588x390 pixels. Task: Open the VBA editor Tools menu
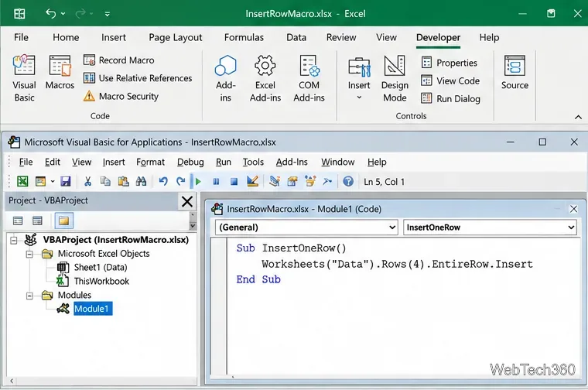click(253, 162)
